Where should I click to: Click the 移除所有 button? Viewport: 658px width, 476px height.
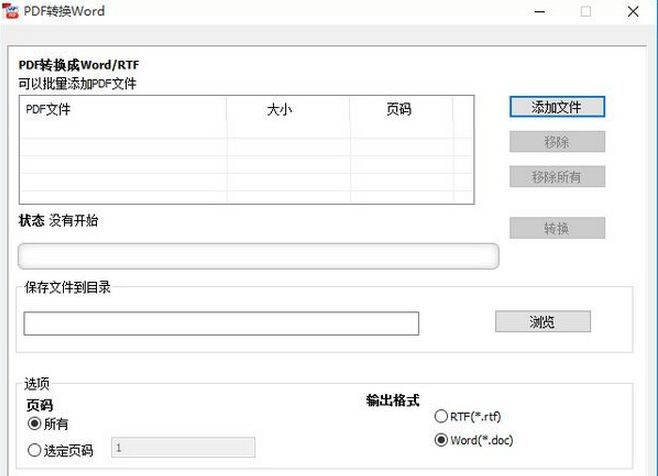(x=557, y=177)
